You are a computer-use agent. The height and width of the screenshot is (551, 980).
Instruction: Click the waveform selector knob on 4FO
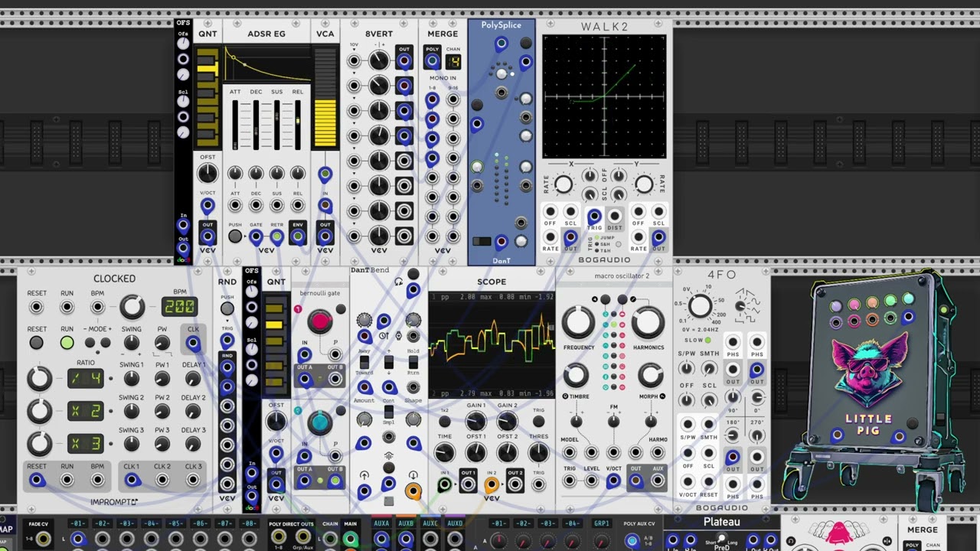740,307
